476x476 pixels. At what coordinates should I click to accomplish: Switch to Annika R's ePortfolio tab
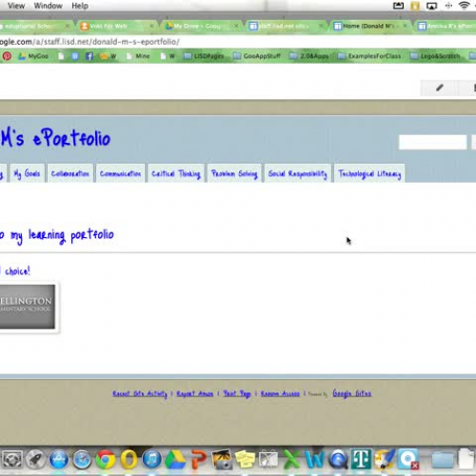[x=448, y=26]
